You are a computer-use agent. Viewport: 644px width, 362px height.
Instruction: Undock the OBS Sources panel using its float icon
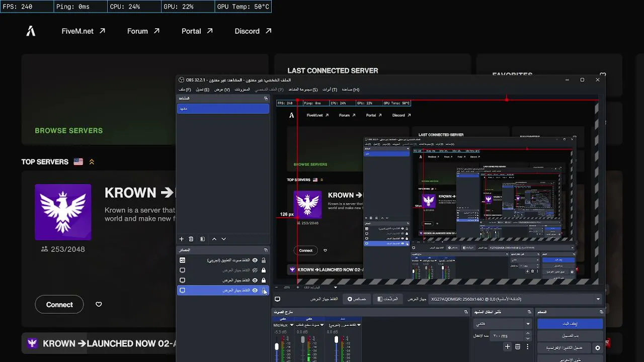pos(266,250)
